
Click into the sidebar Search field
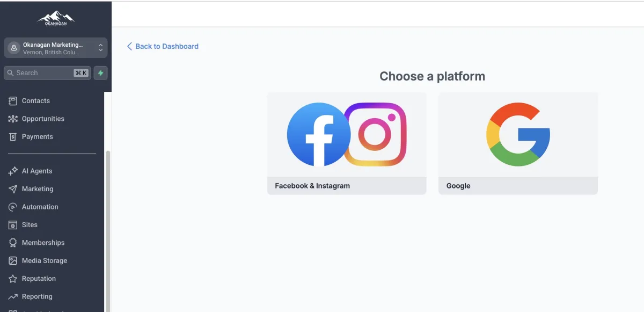47,73
